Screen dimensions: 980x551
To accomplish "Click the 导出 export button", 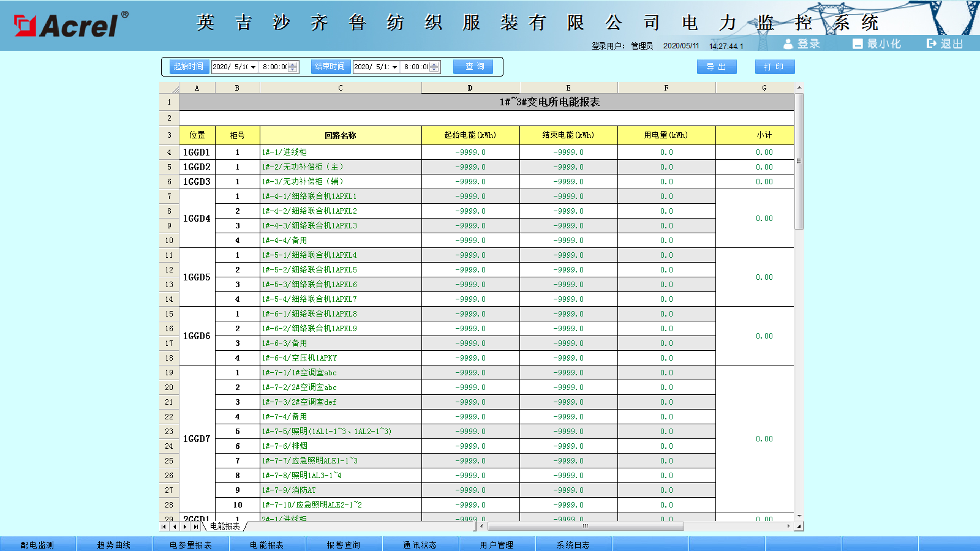I will 716,67.
